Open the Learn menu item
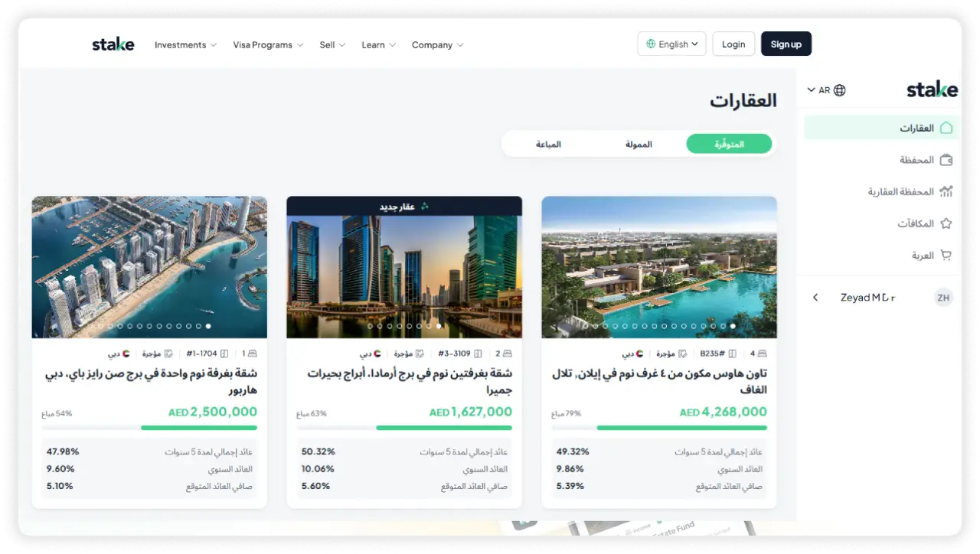The height and width of the screenshot is (554, 980). coord(378,45)
